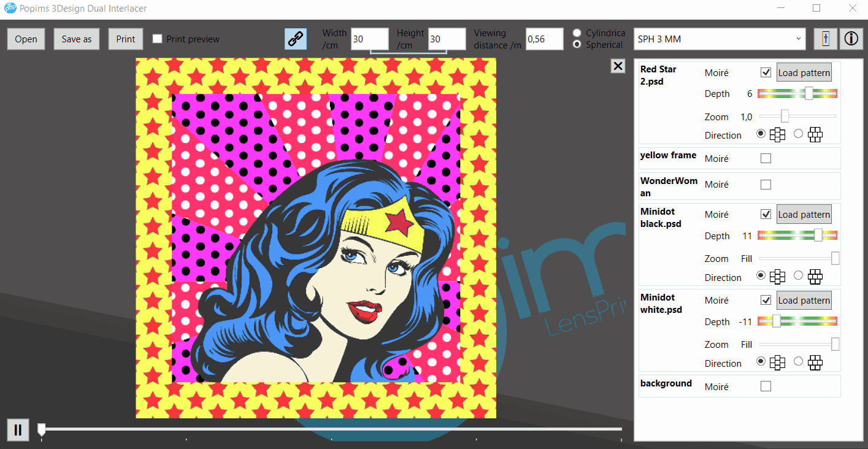
Task: Uncheck Moiré for Minidot white.psd
Action: (766, 300)
